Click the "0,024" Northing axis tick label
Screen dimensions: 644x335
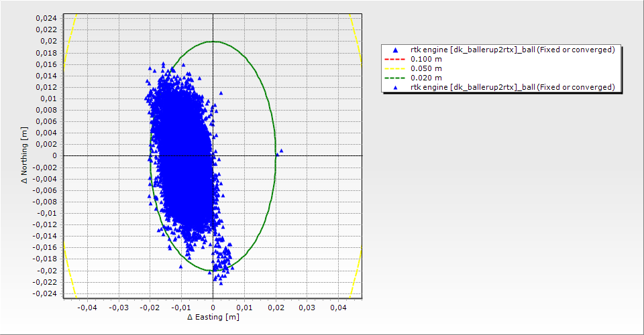(46, 18)
